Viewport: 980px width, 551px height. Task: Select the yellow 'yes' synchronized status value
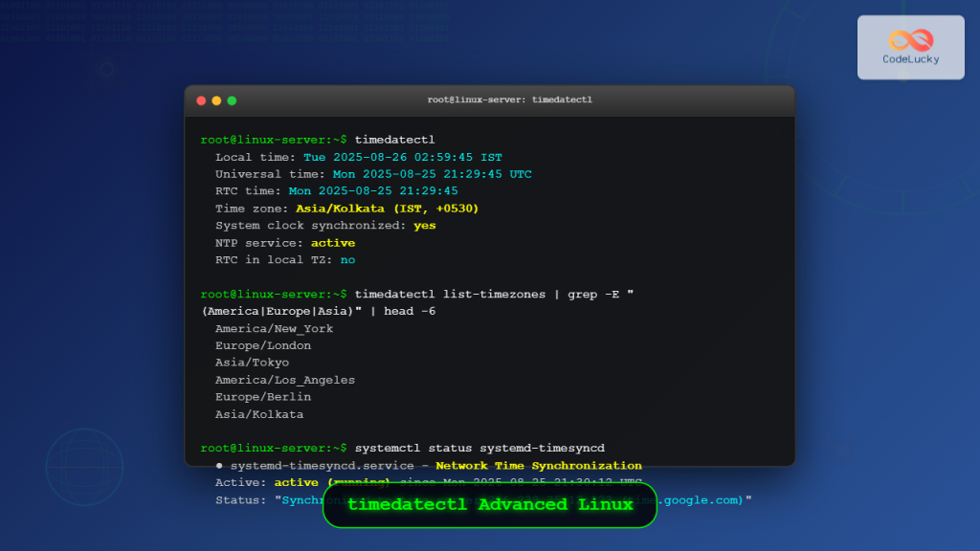coord(424,225)
